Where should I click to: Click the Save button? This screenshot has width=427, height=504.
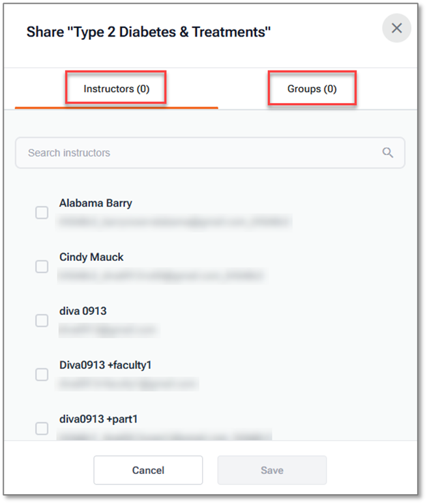pyautogui.click(x=272, y=470)
